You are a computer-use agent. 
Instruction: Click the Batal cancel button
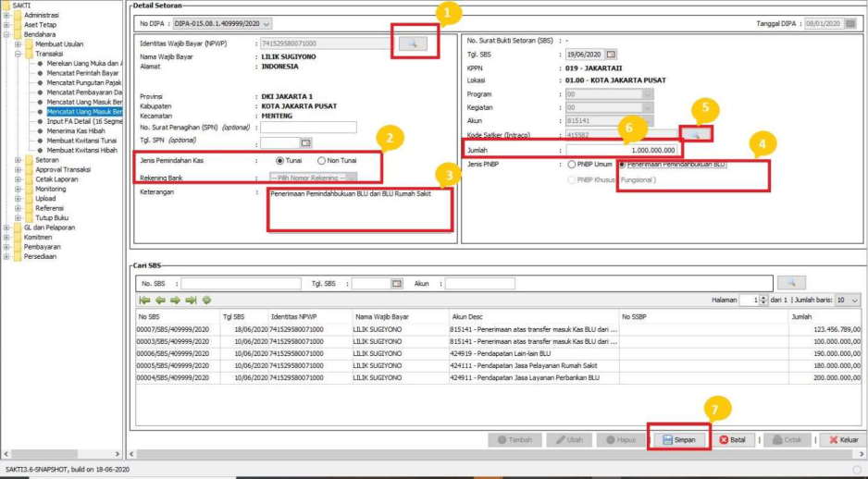pos(731,440)
